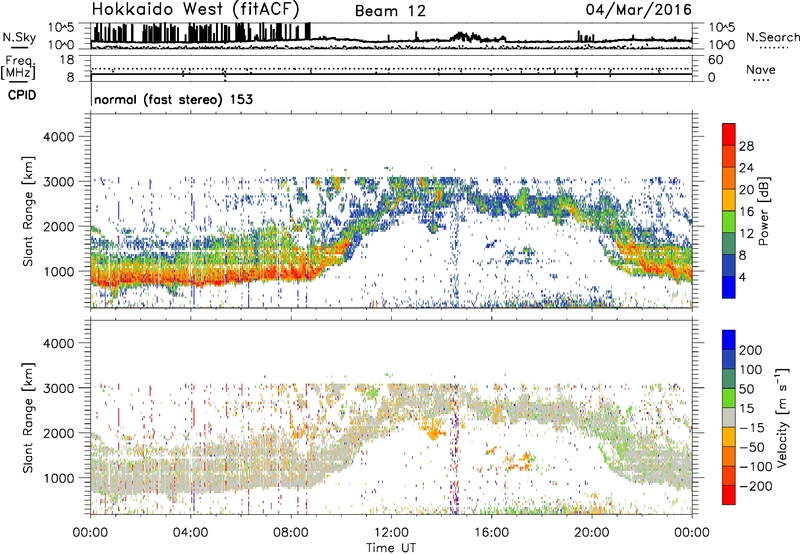
Task: Click the '16:00' time axis tick label
Action: pos(491,533)
